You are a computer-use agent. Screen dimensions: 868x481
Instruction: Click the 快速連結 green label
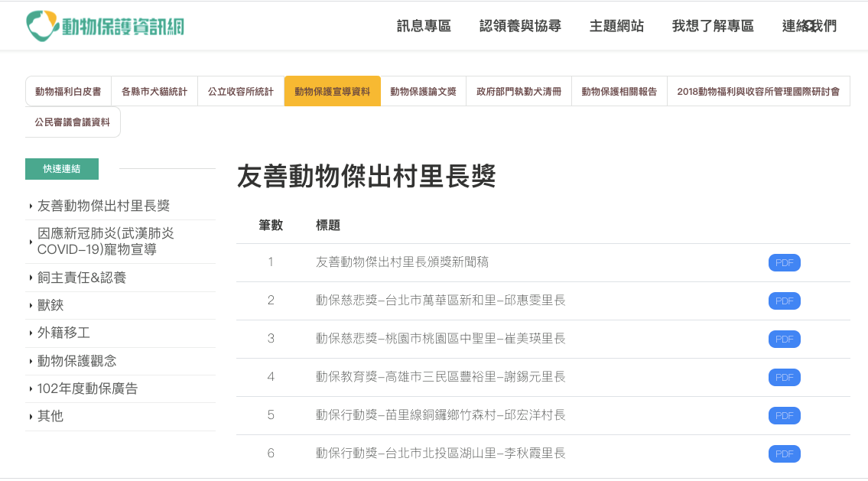point(62,169)
